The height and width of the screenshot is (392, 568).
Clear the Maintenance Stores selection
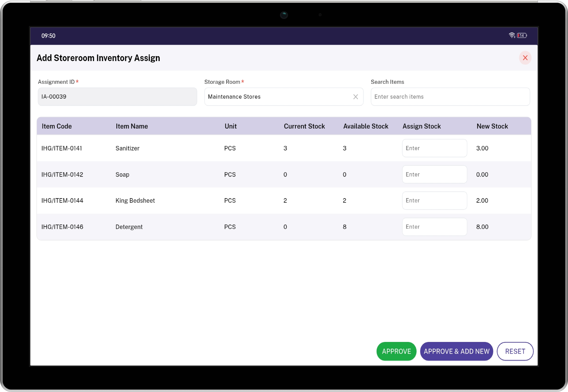[355, 97]
